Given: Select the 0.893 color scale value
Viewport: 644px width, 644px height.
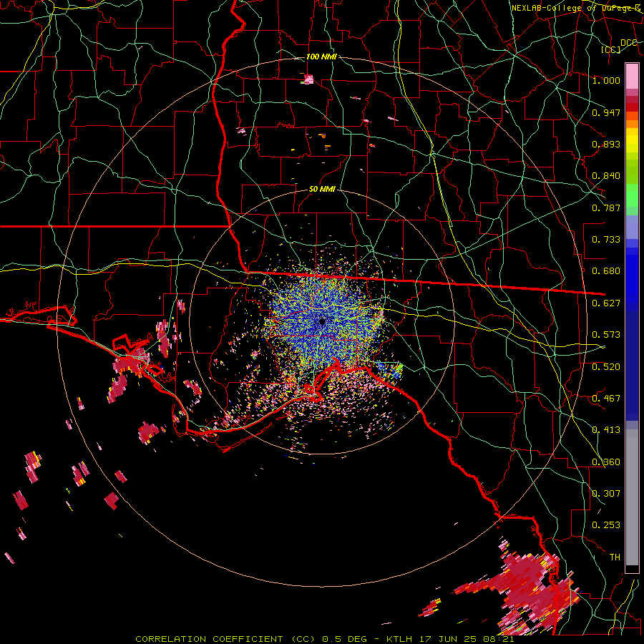Looking at the screenshot, I should (x=606, y=144).
